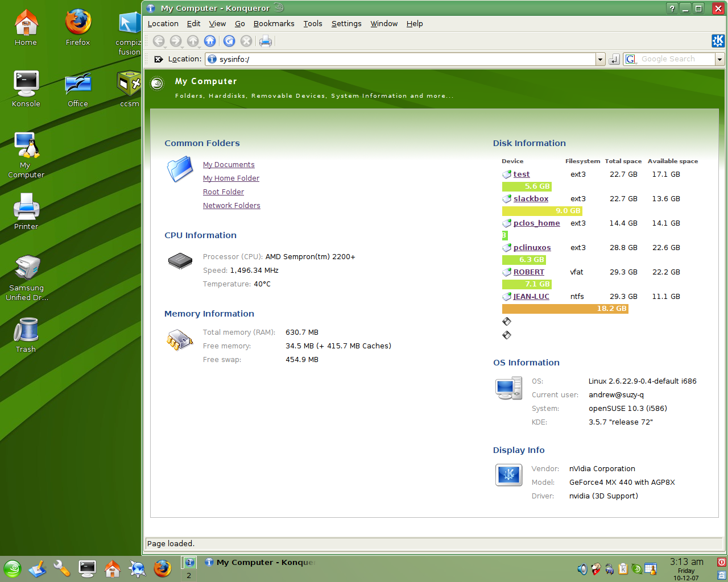Image resolution: width=728 pixels, height=582 pixels.
Task: Print the page using the printer toolbar icon
Action: click(x=266, y=41)
